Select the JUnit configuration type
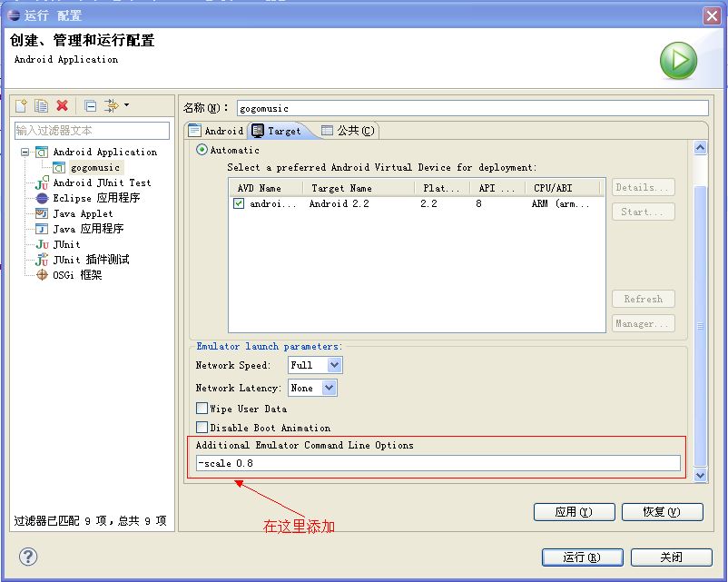Screen dimensions: 728x582 (66, 244)
